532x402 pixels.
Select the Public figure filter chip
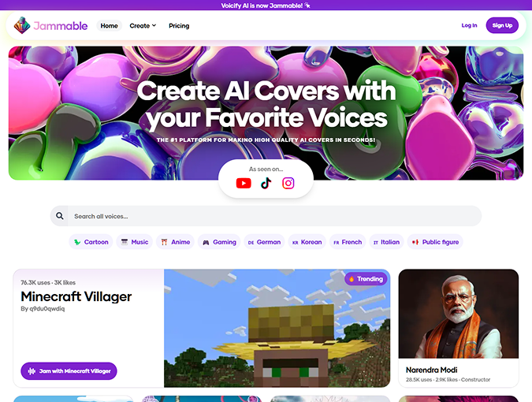point(435,242)
